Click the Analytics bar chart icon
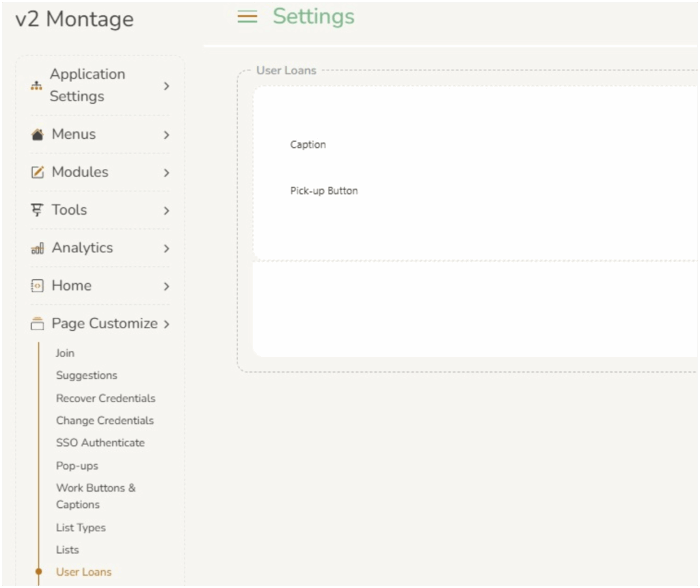The image size is (700, 588). 38,248
